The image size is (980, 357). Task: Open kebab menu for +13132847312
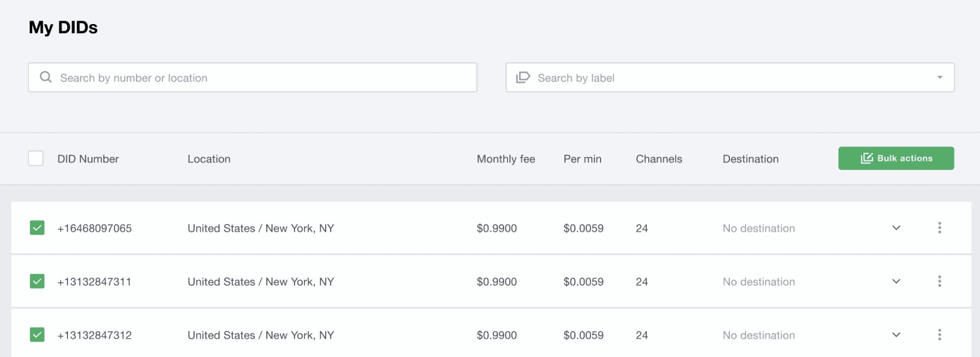tap(939, 335)
